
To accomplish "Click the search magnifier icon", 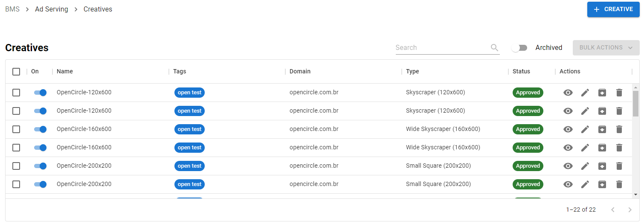I will pos(494,48).
